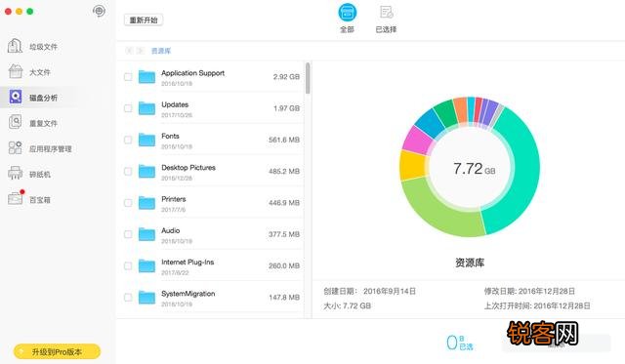Check the Fonts folder checkbox
625x364 pixels.
point(128,140)
